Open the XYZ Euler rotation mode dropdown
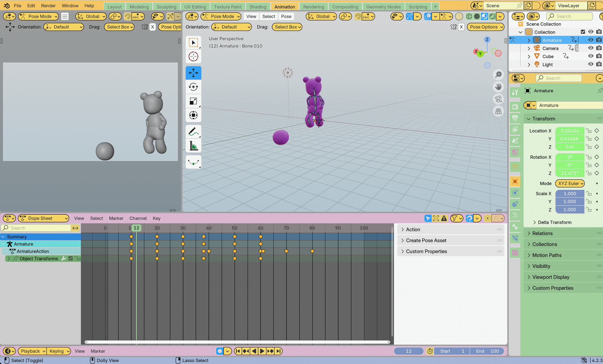This screenshot has height=364, width=603. tap(570, 183)
